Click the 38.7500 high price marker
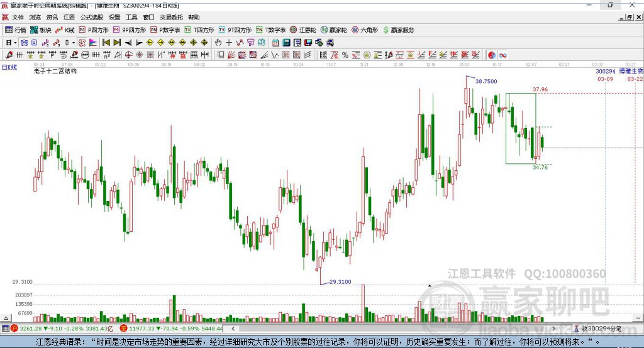The height and width of the screenshot is (348, 644). point(486,81)
